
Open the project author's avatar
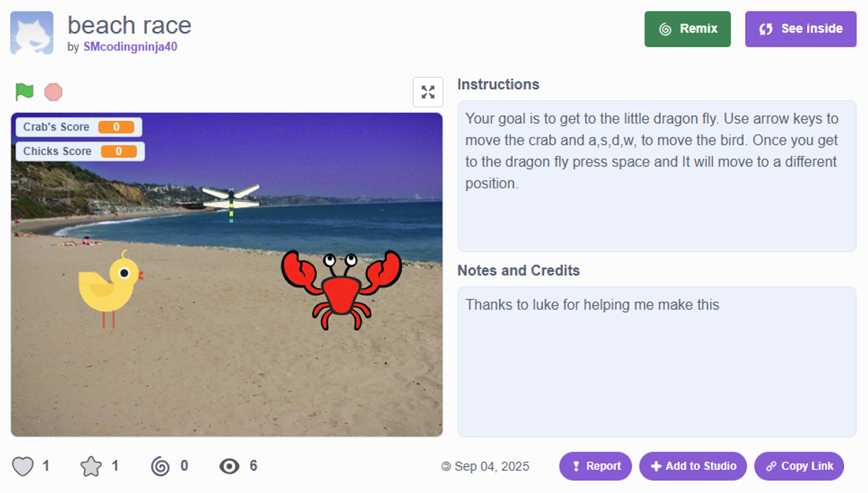click(32, 33)
